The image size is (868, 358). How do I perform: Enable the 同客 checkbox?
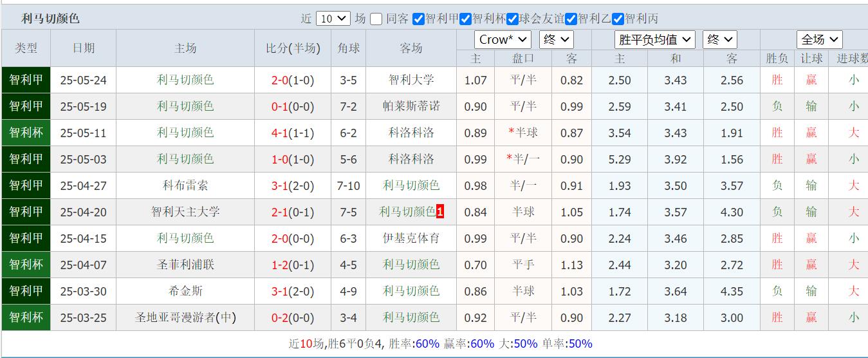point(376,19)
